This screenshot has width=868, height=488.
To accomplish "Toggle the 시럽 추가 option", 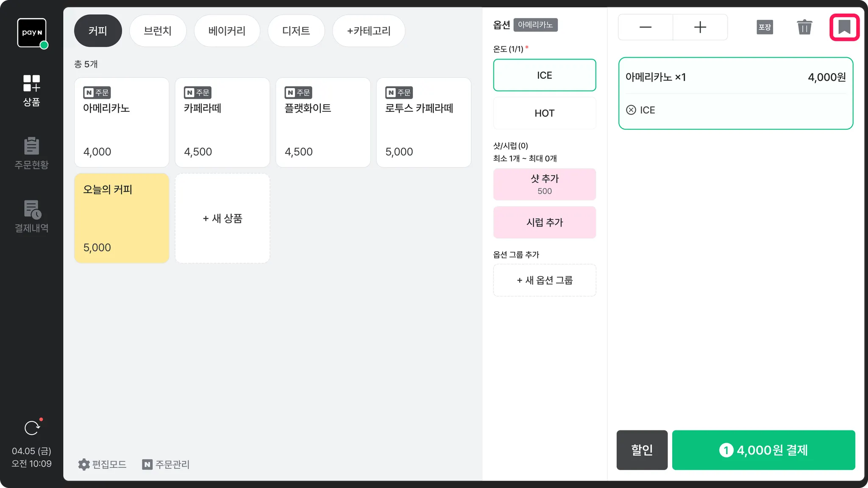I will pyautogui.click(x=544, y=222).
